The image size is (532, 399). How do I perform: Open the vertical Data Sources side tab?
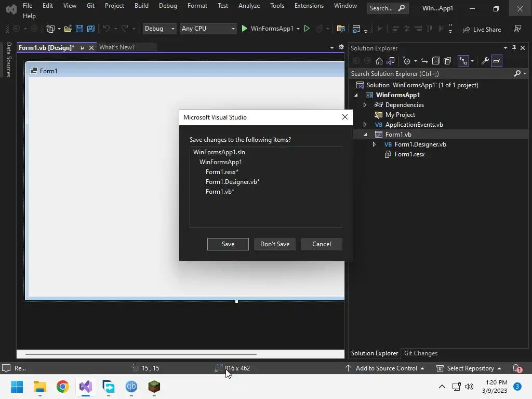point(8,60)
